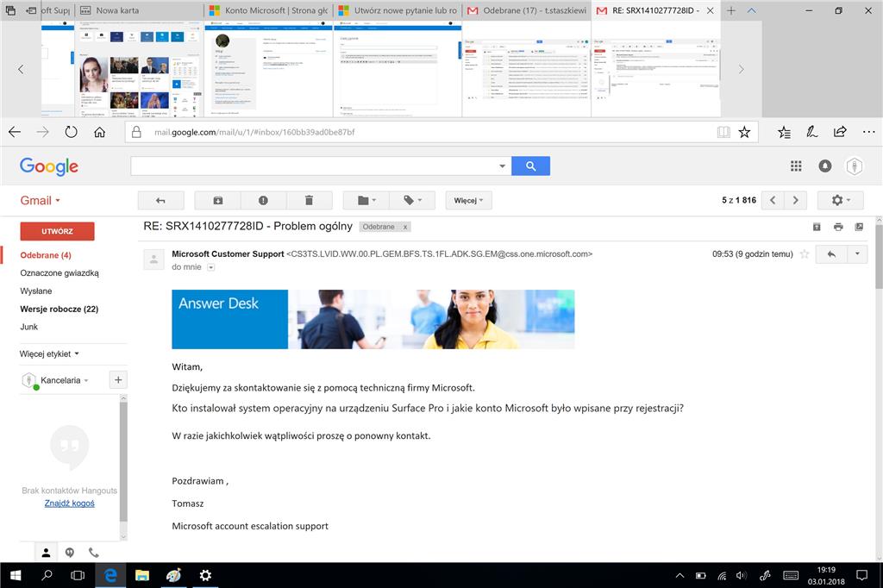The image size is (883, 588).
Task: Click the Gmail reply arrow toolbar button
Action: [161, 201]
